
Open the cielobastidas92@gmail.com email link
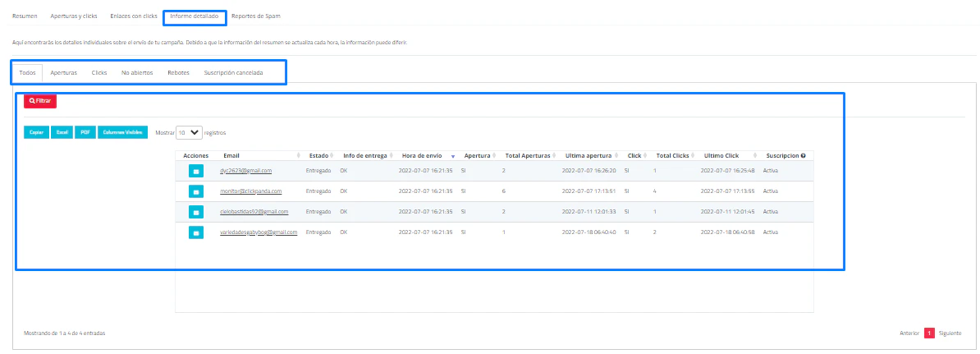click(x=254, y=212)
